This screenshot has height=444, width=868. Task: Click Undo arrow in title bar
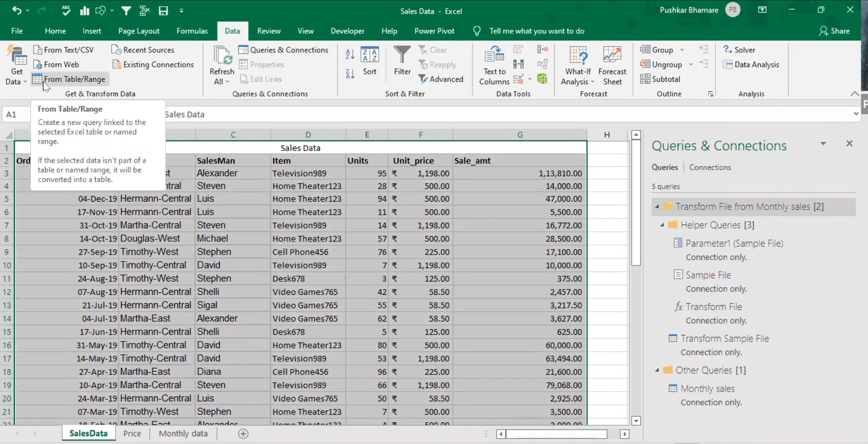point(16,10)
